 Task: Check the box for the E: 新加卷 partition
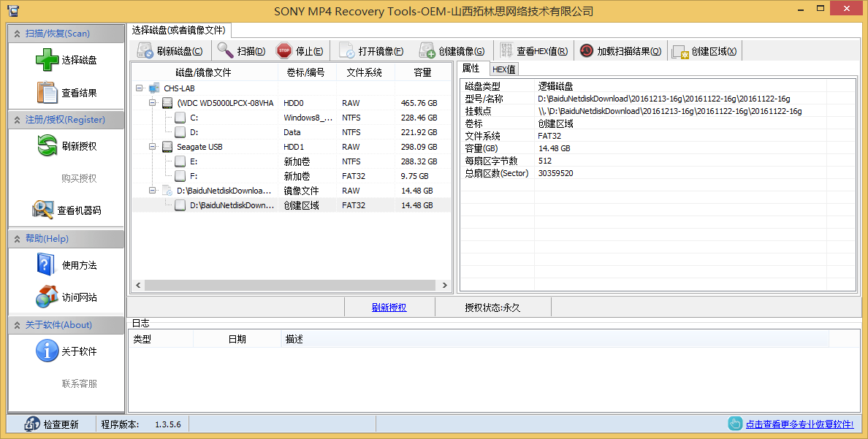[180, 161]
